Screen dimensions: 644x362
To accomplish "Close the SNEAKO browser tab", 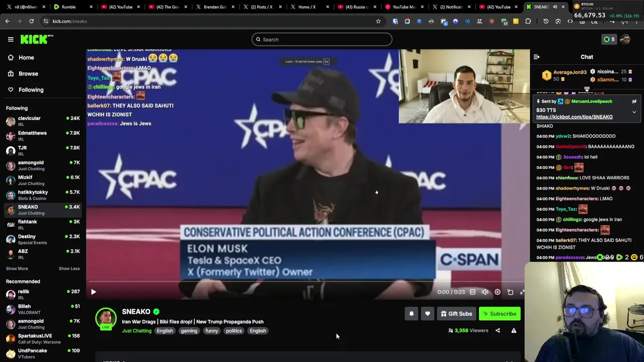I will [563, 7].
